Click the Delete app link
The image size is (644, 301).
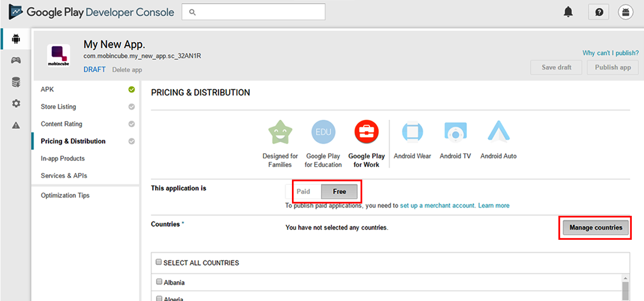tap(127, 70)
